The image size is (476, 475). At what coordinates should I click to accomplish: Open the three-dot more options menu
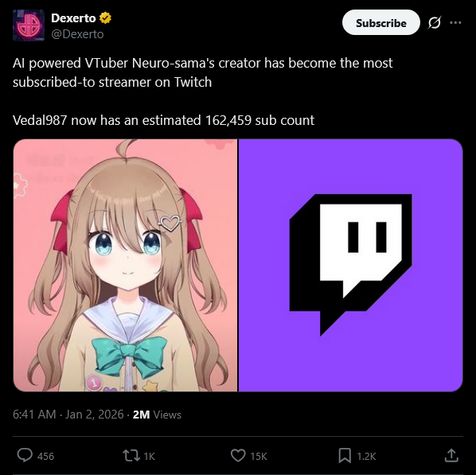[x=455, y=23]
